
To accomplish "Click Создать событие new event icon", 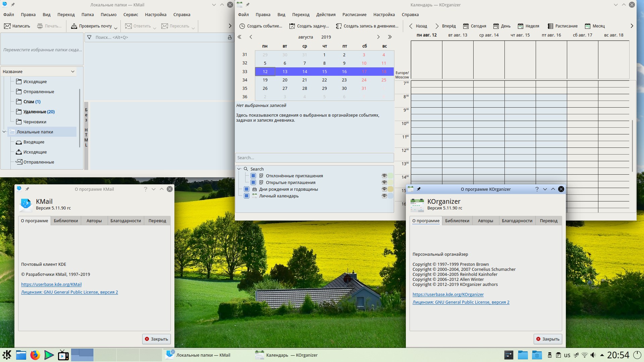I will (x=242, y=26).
